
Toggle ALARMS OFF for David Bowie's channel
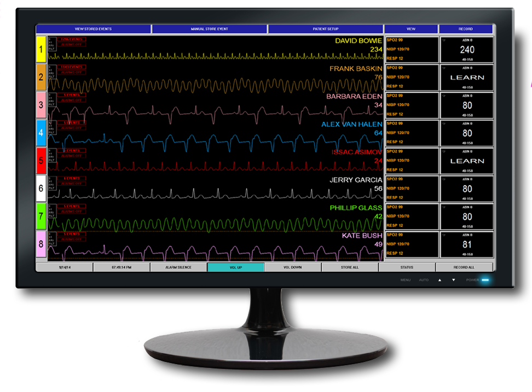(x=72, y=44)
